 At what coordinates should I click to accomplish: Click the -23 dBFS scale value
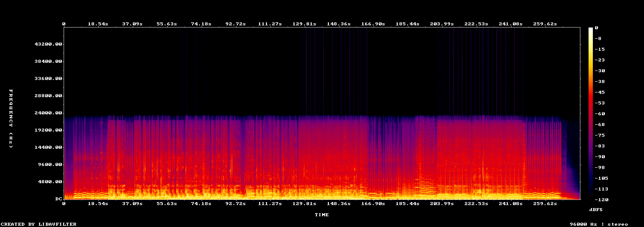pyautogui.click(x=601, y=60)
